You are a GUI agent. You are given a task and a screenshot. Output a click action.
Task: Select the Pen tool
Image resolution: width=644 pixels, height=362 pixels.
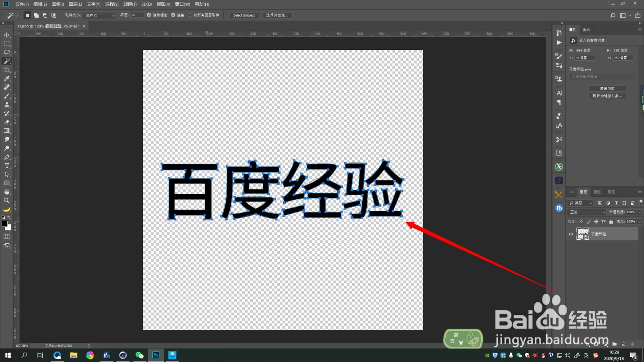7,157
